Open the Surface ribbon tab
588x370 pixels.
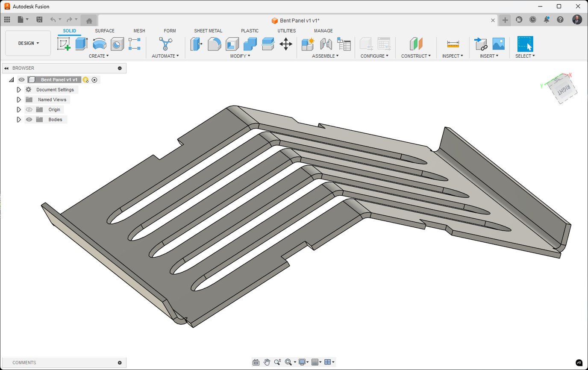tap(105, 30)
